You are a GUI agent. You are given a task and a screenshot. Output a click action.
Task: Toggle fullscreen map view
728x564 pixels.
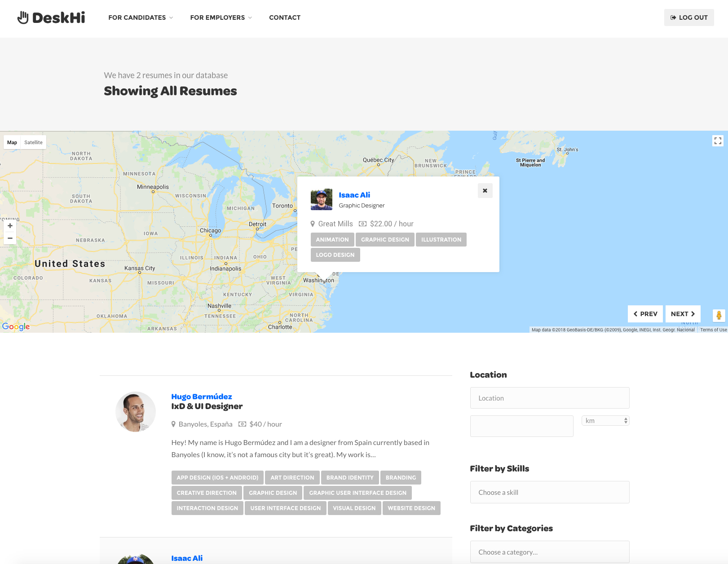click(718, 141)
